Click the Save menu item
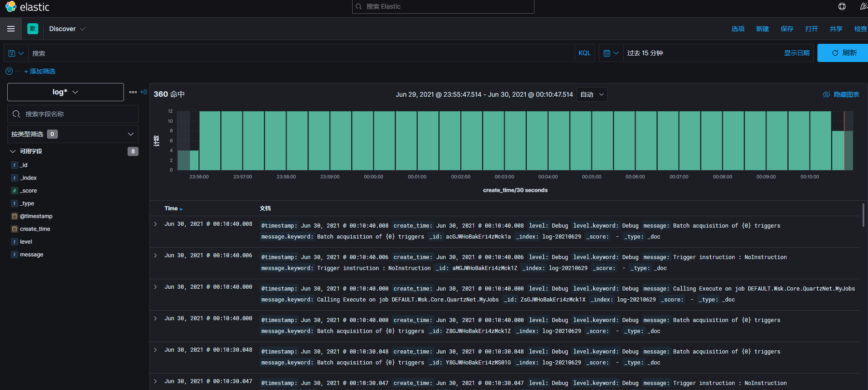The image size is (868, 390). tap(787, 29)
